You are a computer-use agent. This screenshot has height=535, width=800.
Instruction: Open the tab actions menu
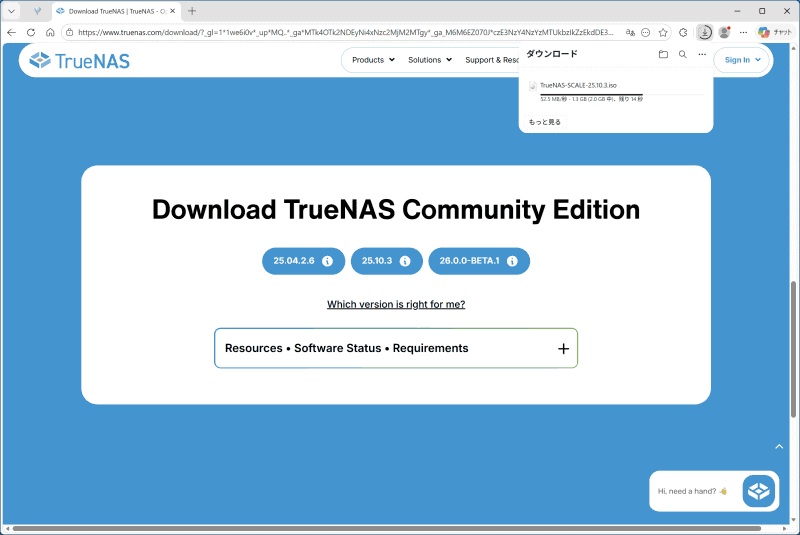click(11, 11)
